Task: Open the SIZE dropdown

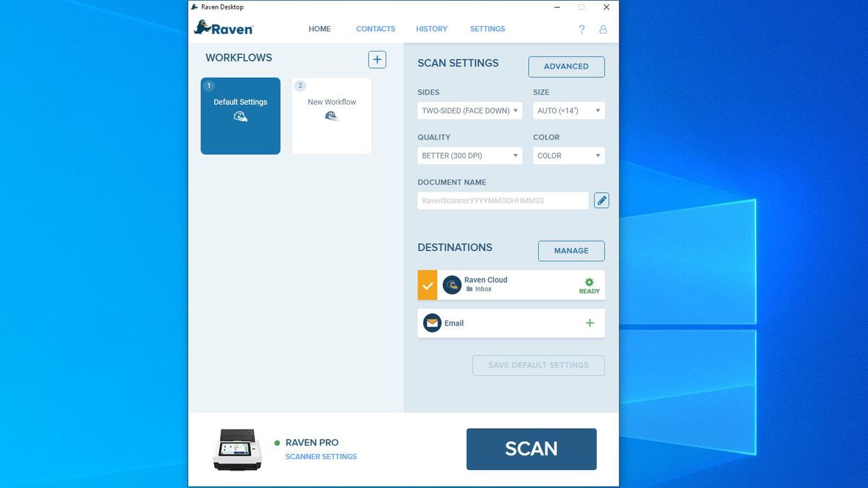Action: 569,111
